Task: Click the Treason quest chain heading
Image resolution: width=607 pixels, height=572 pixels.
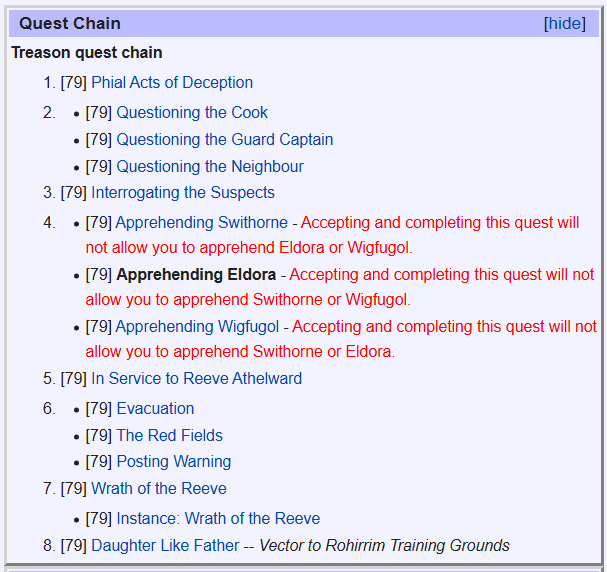Action: [x=87, y=53]
